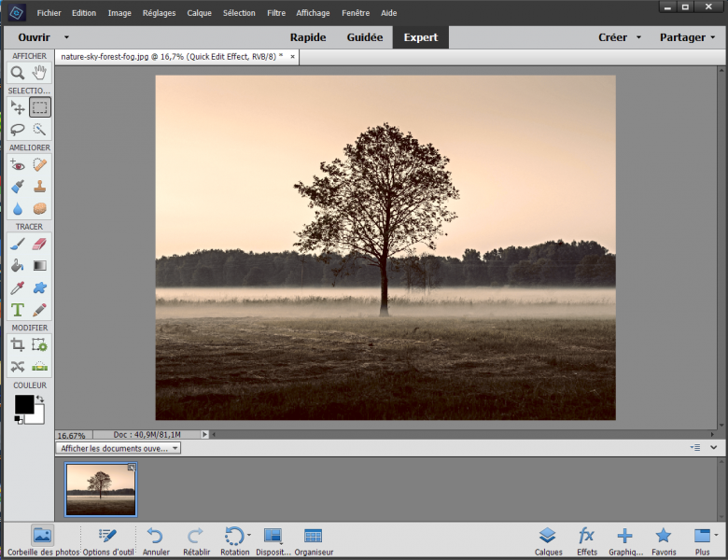
Task: Select the Straighten tool
Action: (x=40, y=367)
